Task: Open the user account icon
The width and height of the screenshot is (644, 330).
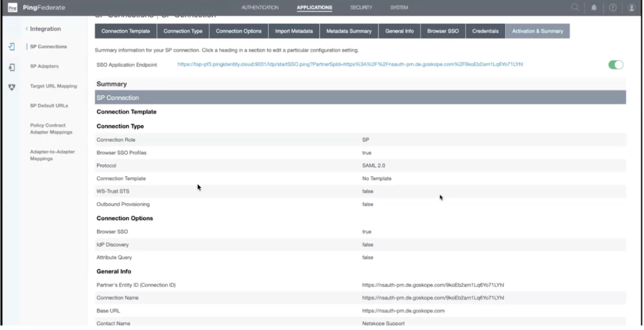Action: tap(632, 7)
